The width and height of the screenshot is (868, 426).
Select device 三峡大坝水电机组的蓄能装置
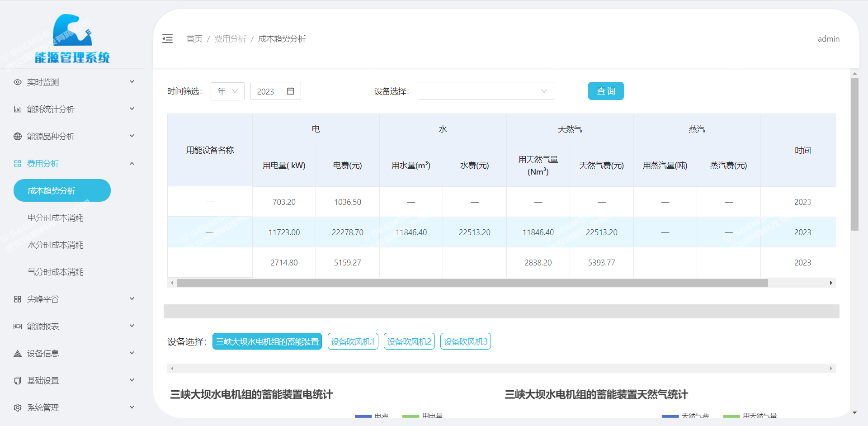267,341
